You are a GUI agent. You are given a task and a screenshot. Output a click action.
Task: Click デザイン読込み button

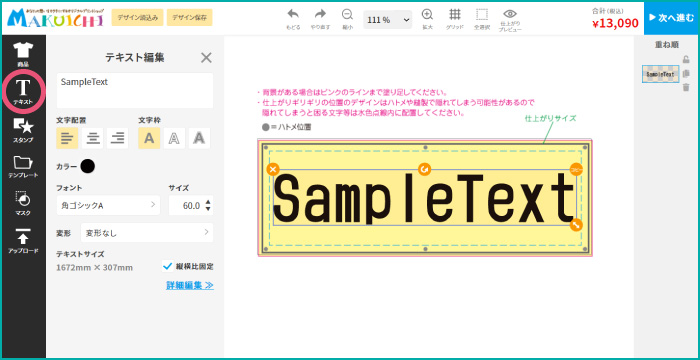tap(138, 17)
